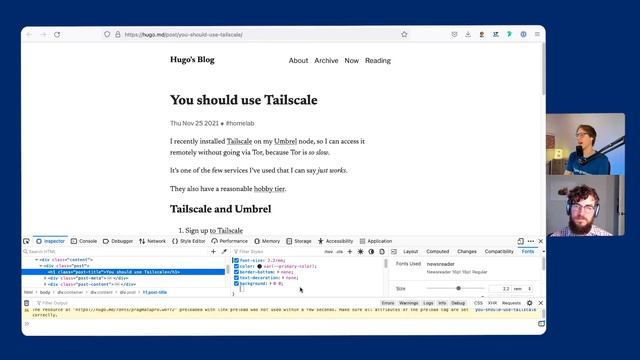640x360 pixels.
Task: Toggle the CSS console filter
Action: [x=478, y=303]
